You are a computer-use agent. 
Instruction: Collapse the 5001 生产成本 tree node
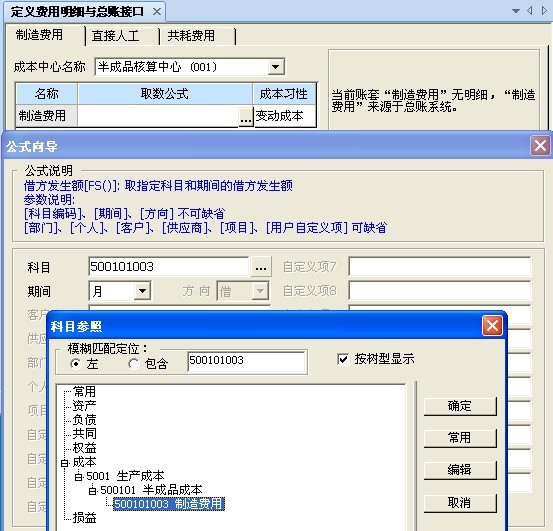tap(79, 477)
